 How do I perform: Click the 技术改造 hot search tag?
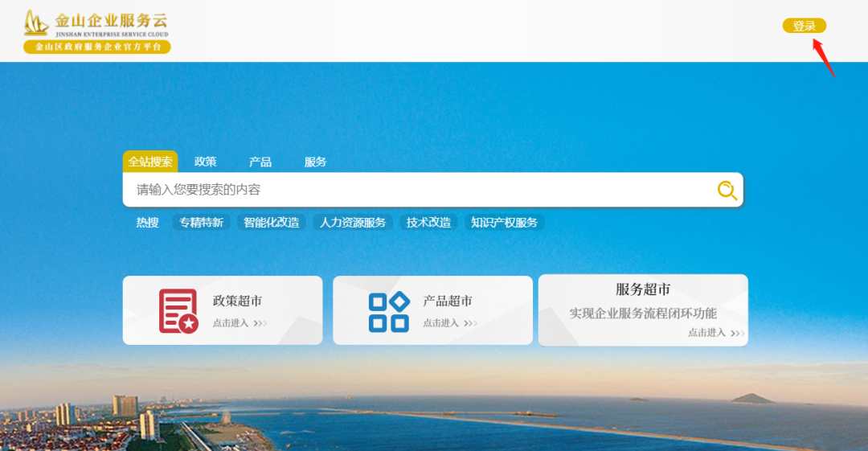click(428, 223)
